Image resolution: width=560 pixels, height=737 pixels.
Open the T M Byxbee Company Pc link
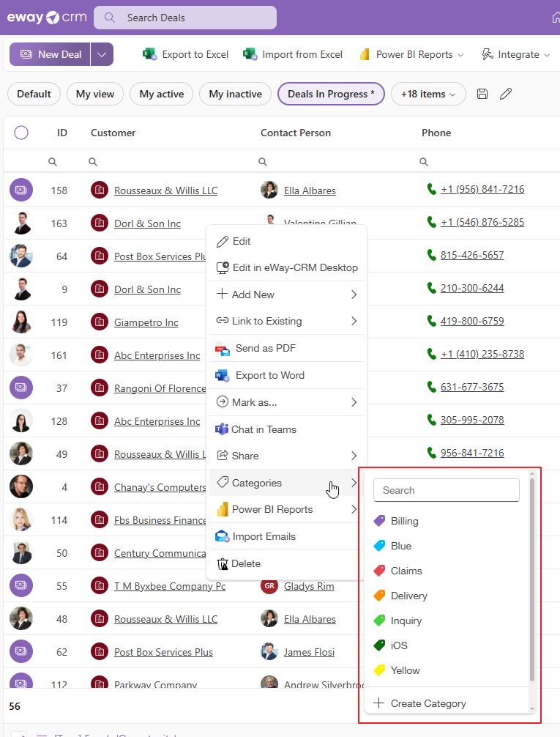tap(170, 586)
